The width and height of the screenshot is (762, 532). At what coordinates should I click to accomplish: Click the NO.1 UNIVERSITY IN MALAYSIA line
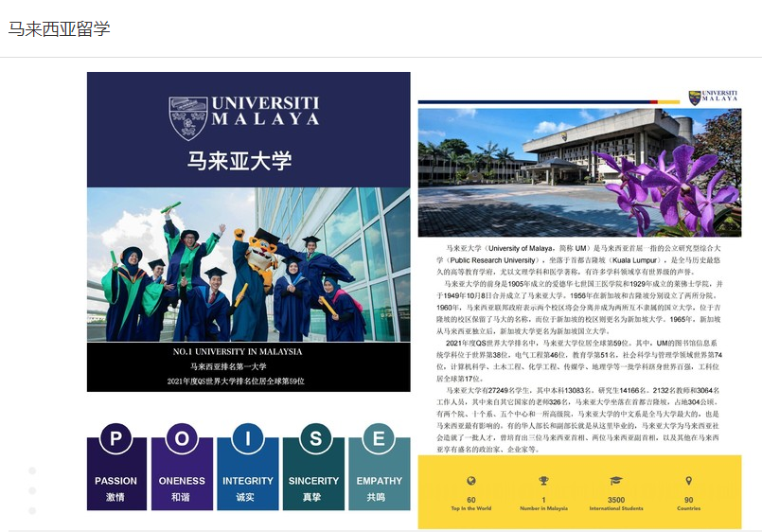[238, 351]
